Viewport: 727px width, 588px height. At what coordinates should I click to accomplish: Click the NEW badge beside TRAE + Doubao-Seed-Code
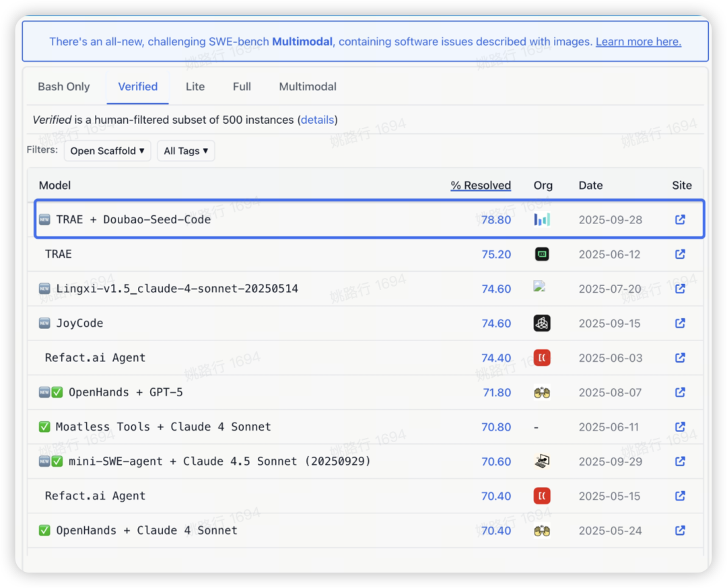tap(44, 219)
